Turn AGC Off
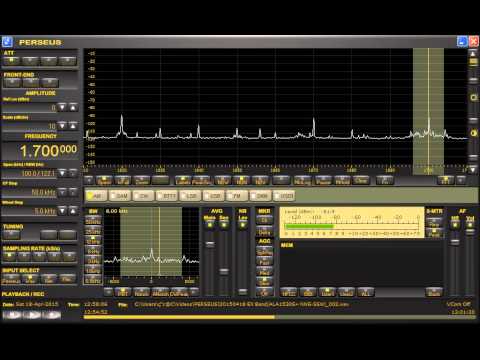 point(264,292)
